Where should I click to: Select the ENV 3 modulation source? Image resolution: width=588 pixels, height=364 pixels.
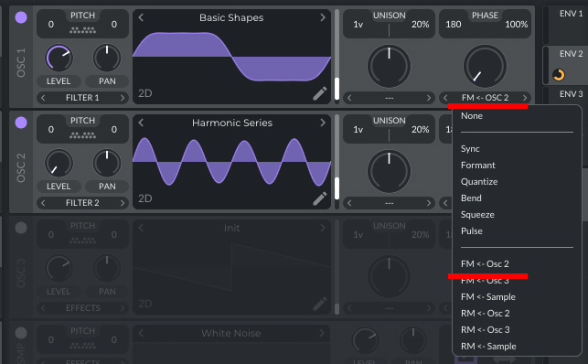(x=571, y=94)
